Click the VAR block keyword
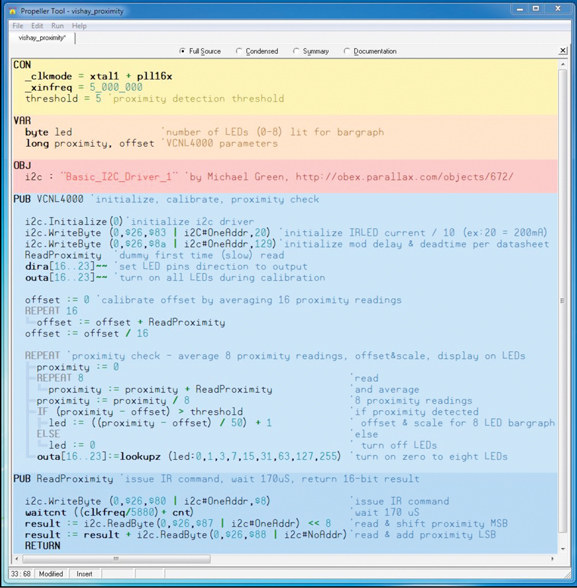Viewport: 577px width, 588px height. (x=22, y=120)
